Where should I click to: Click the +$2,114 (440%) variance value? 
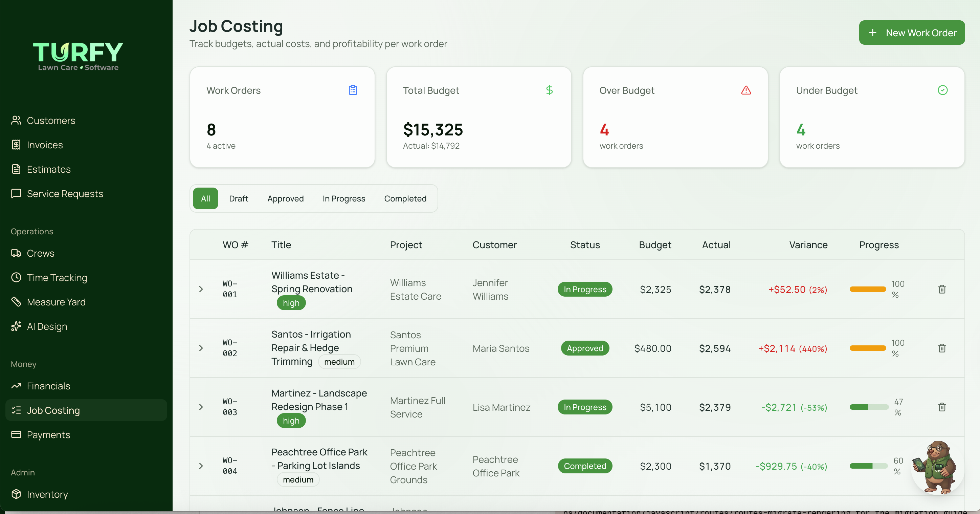tap(793, 348)
